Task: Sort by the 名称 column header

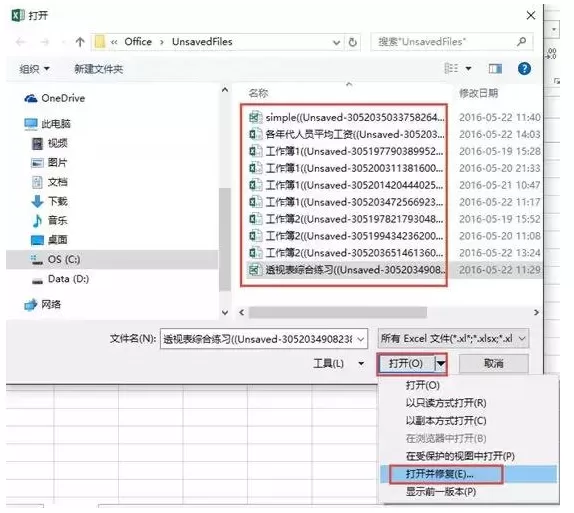Action: pyautogui.click(x=258, y=93)
